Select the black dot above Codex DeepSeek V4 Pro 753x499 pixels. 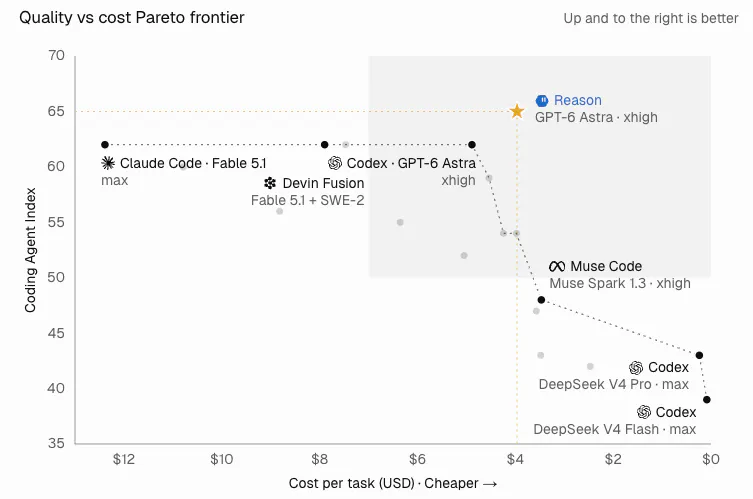tap(699, 355)
